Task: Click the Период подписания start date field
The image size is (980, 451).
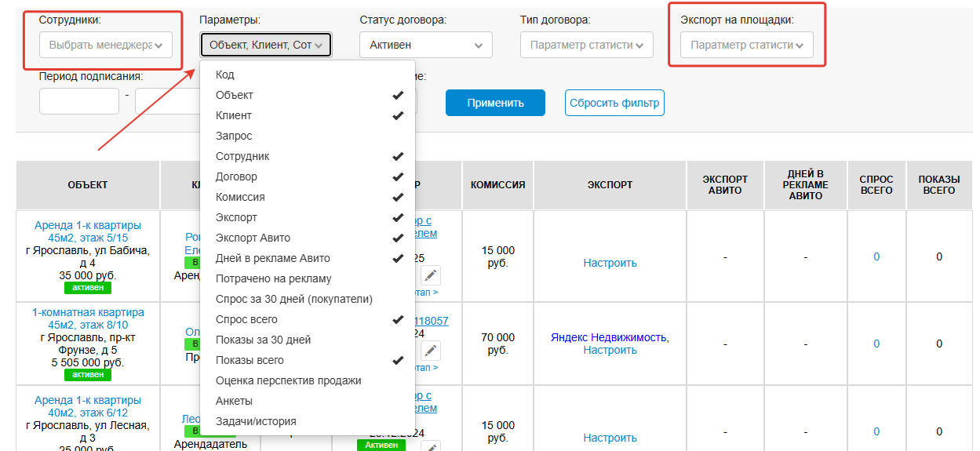Action: [x=78, y=101]
